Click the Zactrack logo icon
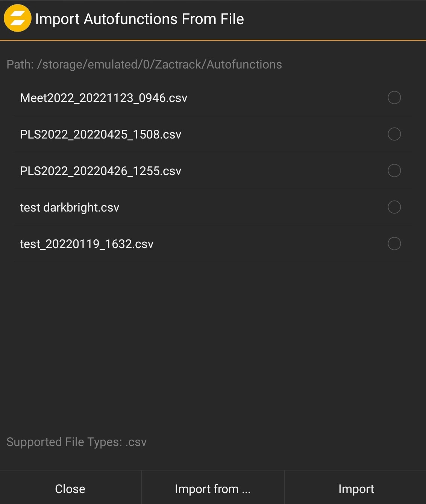This screenshot has width=426, height=504. pyautogui.click(x=17, y=18)
